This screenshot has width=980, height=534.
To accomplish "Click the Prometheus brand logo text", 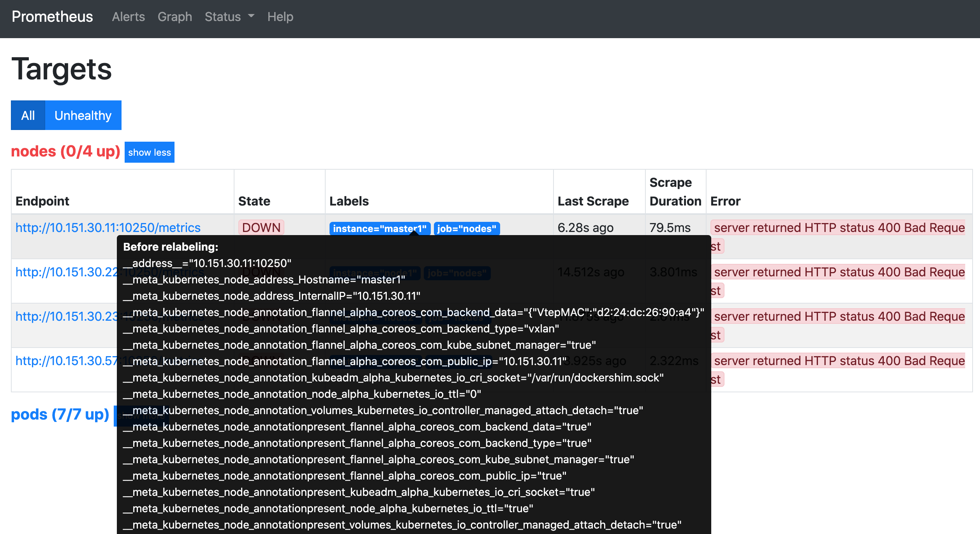I will (x=52, y=17).
